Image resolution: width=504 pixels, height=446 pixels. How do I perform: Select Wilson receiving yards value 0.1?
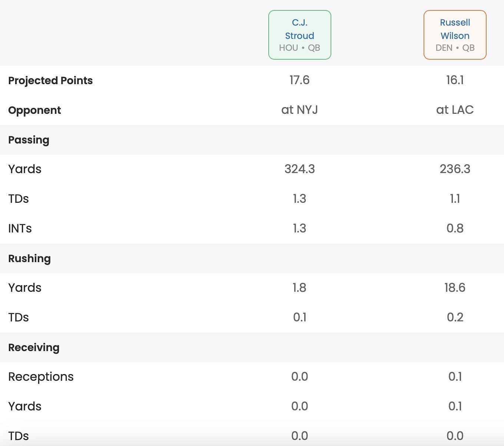455,406
